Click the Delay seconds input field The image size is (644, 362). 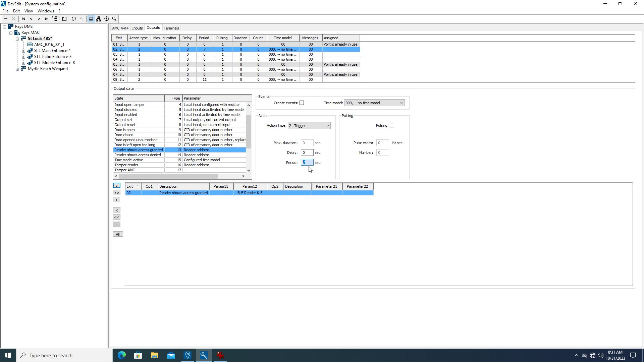307,153
